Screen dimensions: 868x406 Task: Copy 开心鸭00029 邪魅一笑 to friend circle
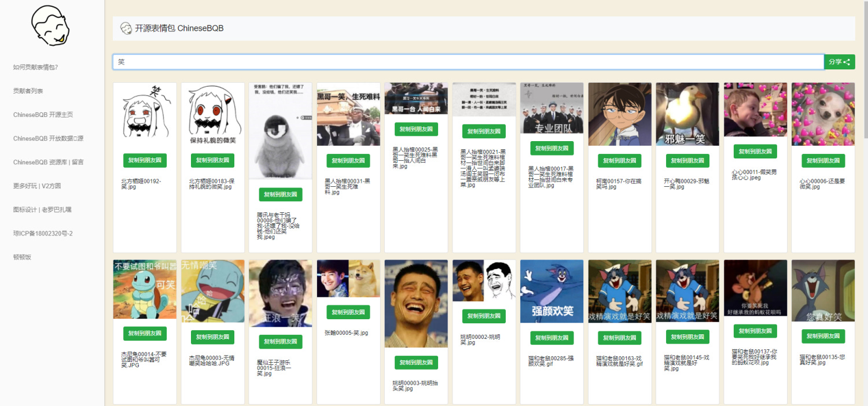coord(687,160)
